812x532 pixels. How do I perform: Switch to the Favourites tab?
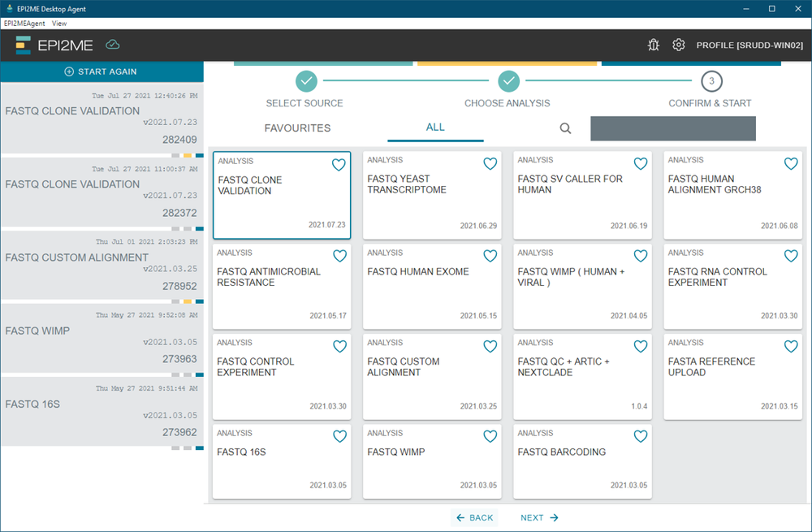pyautogui.click(x=297, y=128)
